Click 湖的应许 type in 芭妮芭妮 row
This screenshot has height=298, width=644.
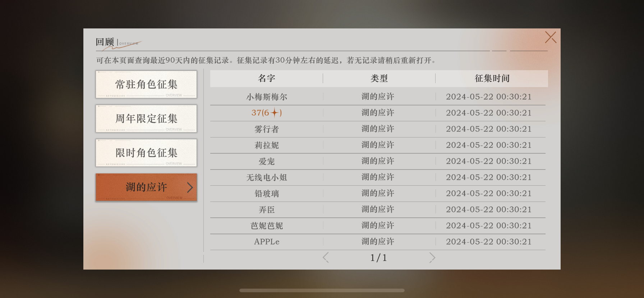point(378,225)
